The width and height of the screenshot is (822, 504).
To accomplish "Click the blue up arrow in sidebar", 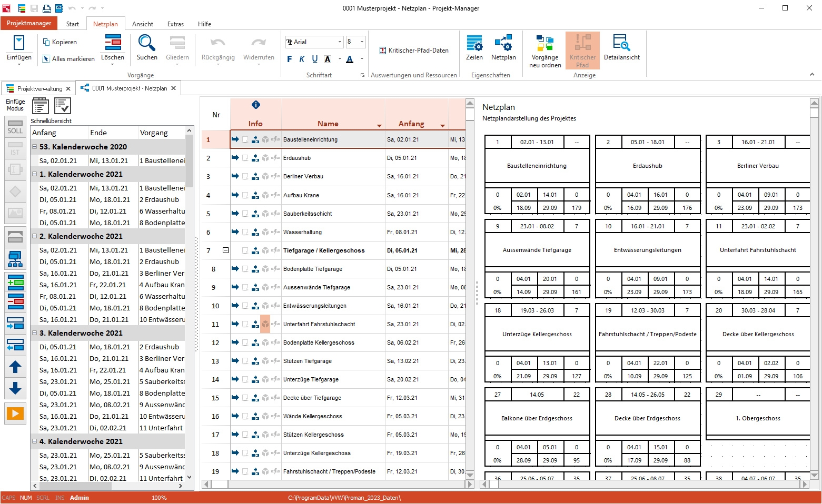I will point(15,367).
